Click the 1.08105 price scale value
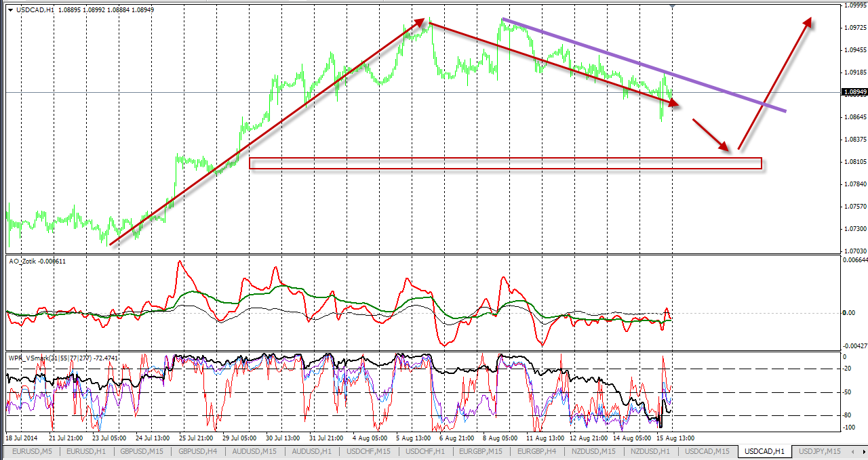Image resolution: width=868 pixels, height=460 pixels. [x=855, y=162]
